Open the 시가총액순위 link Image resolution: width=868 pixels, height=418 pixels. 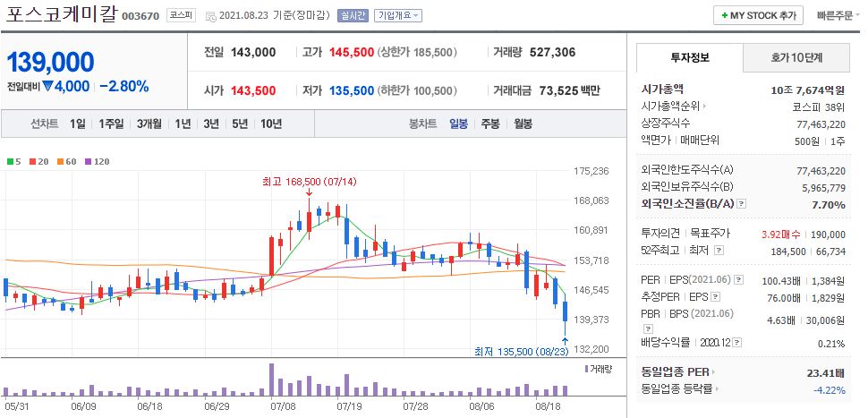coord(674,107)
